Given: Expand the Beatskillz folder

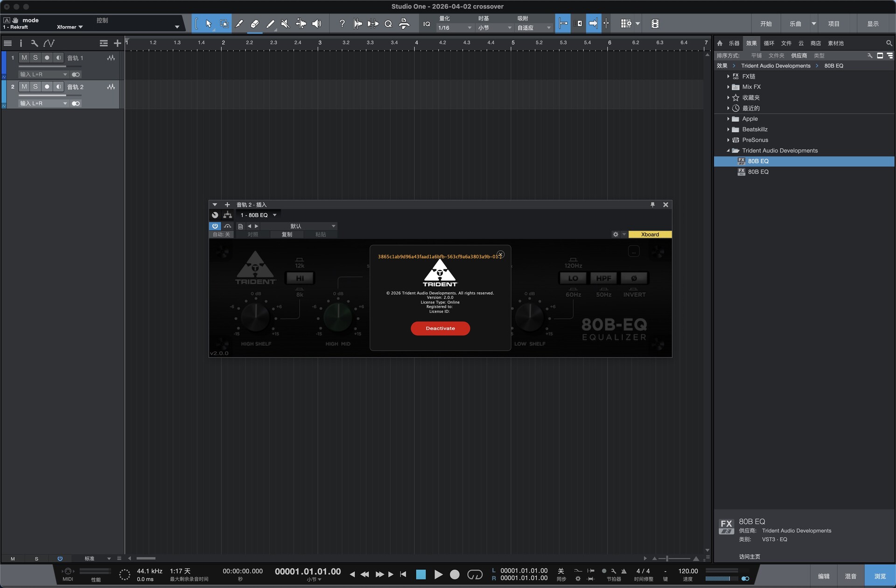Looking at the screenshot, I should pyautogui.click(x=728, y=130).
